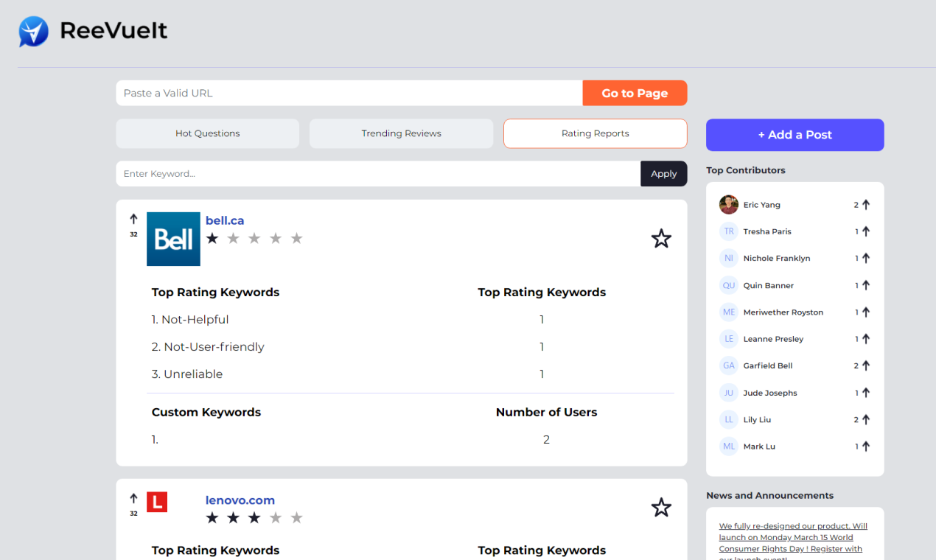Click the ME avatar for Meriwether Royston
936x560 pixels.
(729, 312)
